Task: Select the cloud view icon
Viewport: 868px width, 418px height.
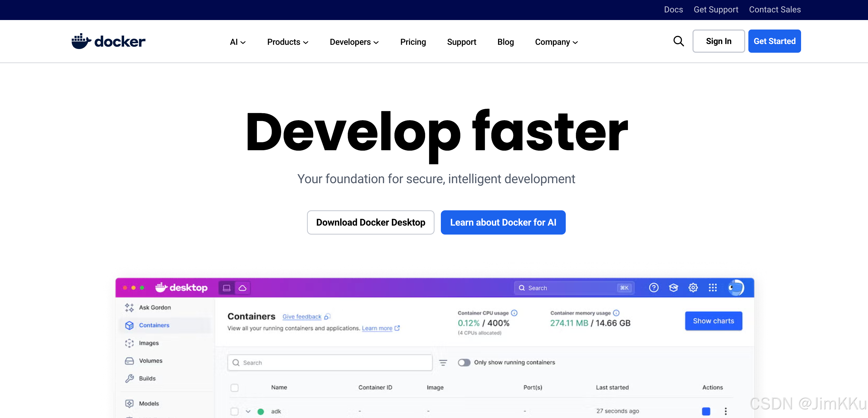Action: click(243, 288)
